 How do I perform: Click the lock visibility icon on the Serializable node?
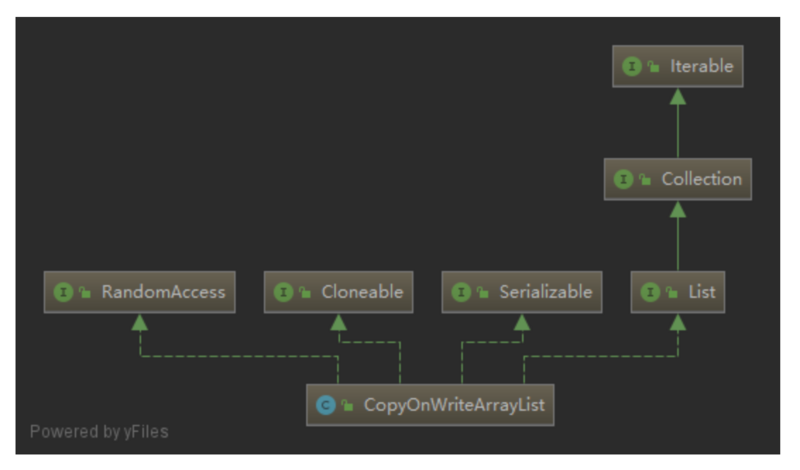point(483,293)
